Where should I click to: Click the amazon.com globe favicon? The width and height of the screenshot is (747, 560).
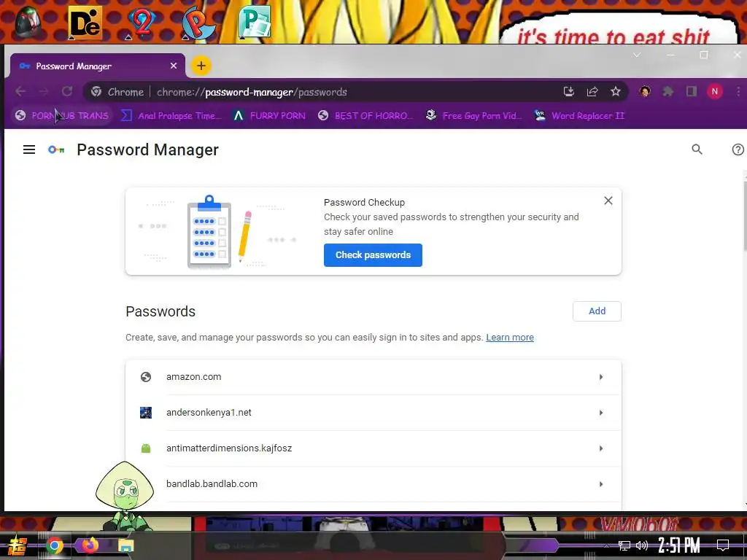point(146,377)
